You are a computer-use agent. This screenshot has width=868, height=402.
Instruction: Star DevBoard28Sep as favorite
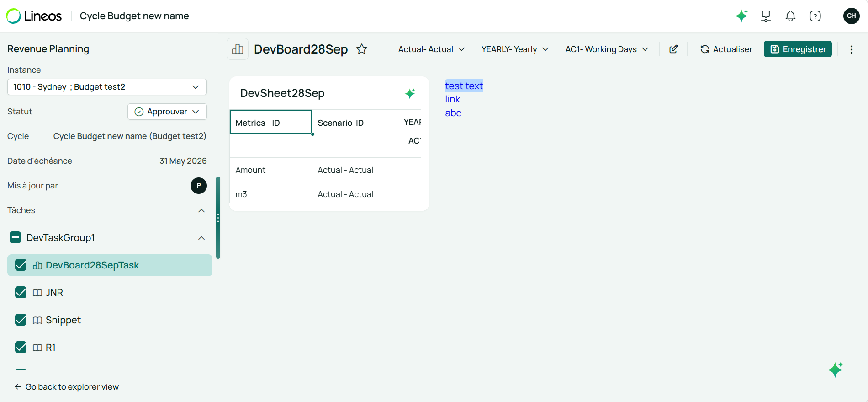(x=362, y=49)
